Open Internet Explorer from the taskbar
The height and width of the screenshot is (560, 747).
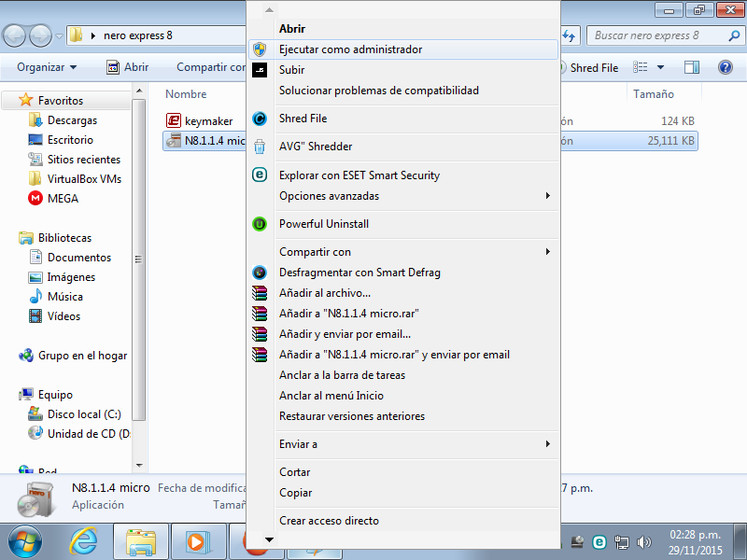83,542
